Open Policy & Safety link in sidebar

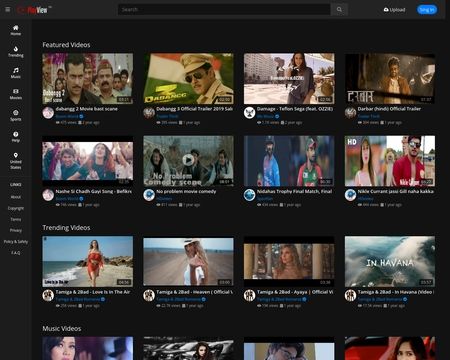(16, 242)
